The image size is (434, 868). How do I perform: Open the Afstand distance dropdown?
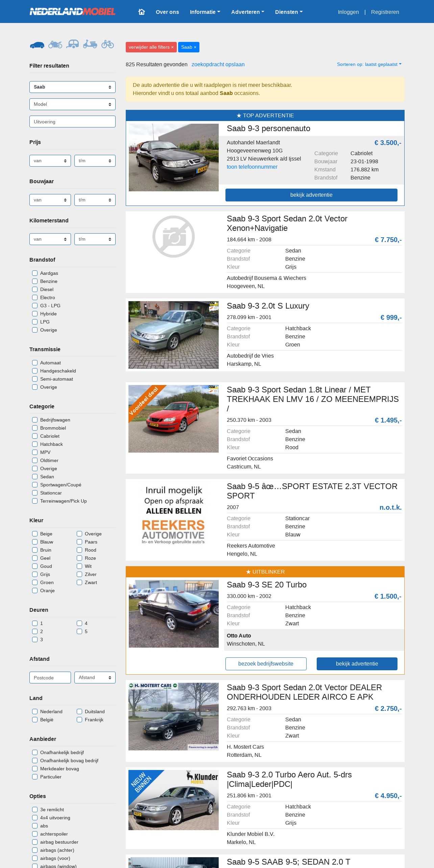pos(95,677)
